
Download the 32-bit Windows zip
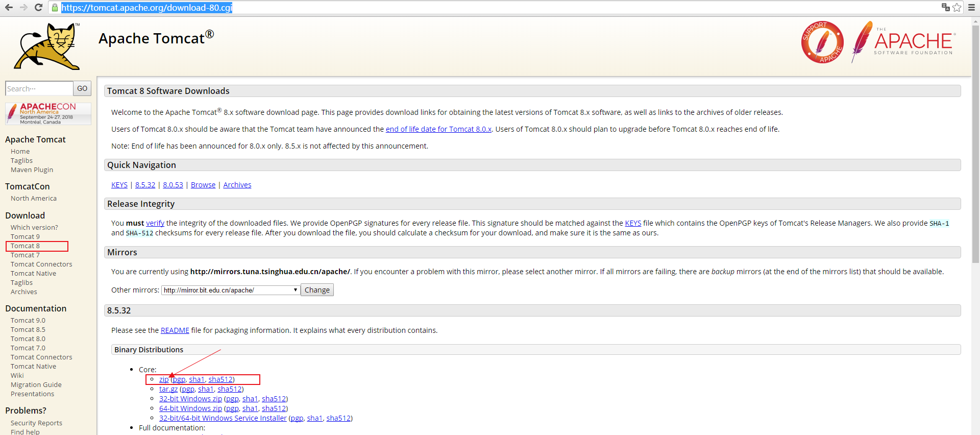click(x=190, y=399)
